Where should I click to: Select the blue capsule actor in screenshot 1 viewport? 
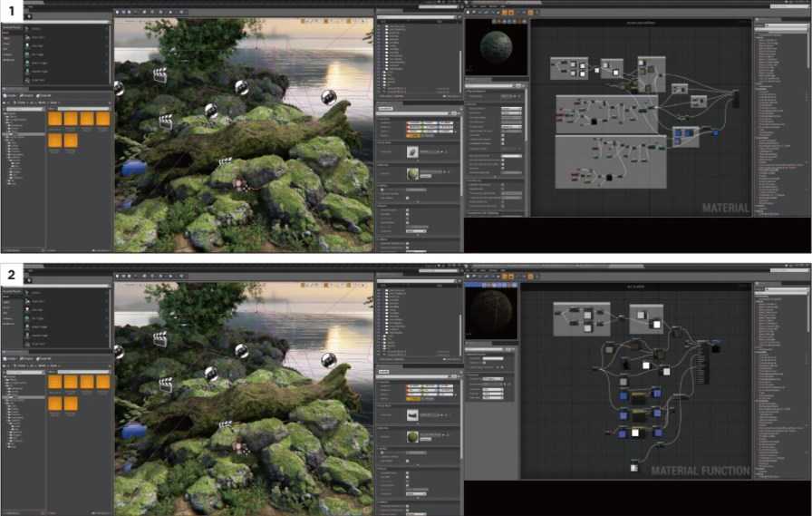[133, 168]
